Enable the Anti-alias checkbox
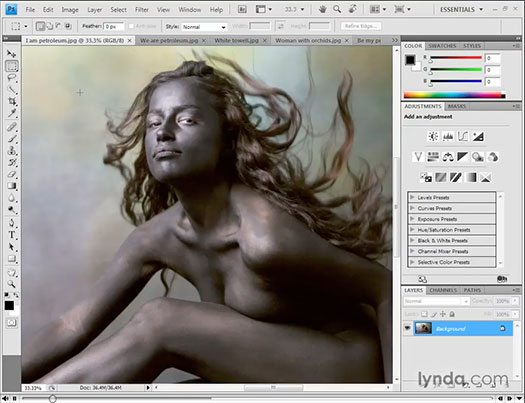Viewport: 525px width, 403px height. [x=131, y=26]
